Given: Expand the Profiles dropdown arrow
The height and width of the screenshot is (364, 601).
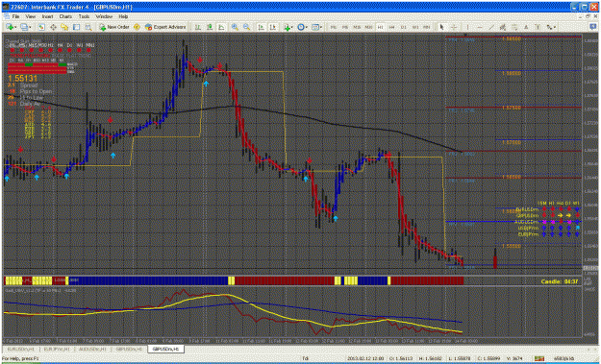Looking at the screenshot, I should coord(30,27).
